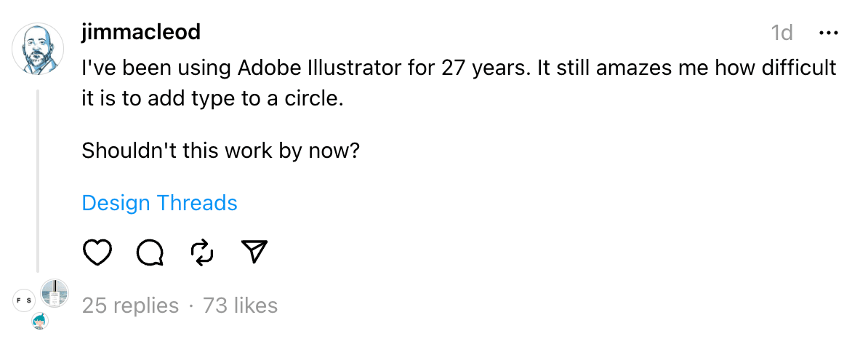Click the 1d post timestamp
Screen dimensions: 868x339
click(x=781, y=33)
